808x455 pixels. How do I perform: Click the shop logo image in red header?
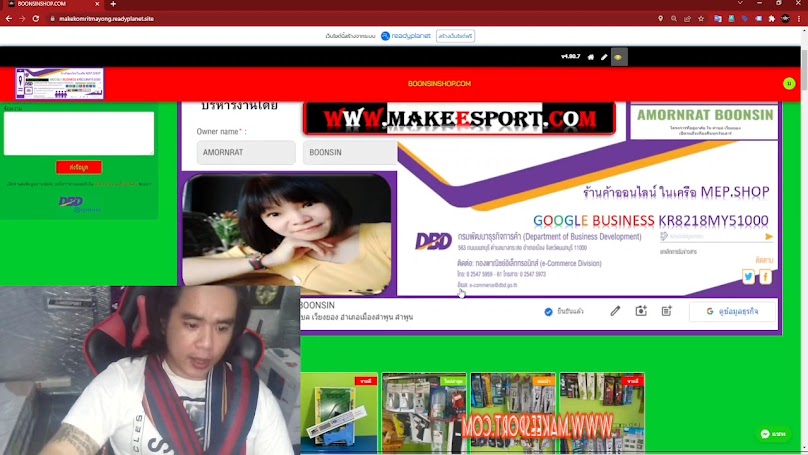click(x=59, y=83)
